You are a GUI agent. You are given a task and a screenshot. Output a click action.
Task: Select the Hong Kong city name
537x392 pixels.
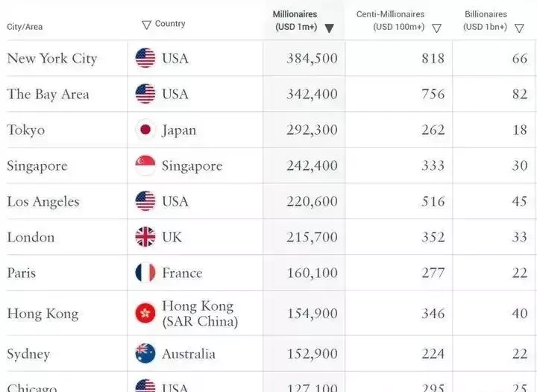tap(43, 314)
